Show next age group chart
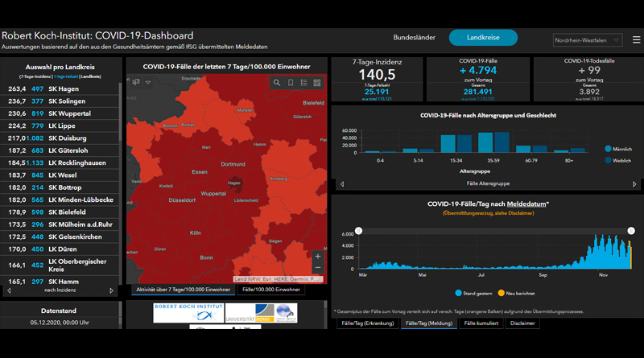644x358 pixels. click(634, 184)
